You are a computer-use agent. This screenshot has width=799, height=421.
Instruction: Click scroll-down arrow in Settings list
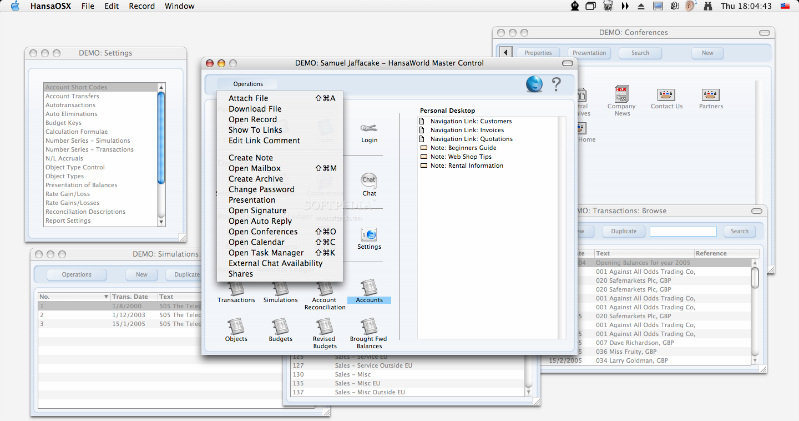tap(161, 222)
